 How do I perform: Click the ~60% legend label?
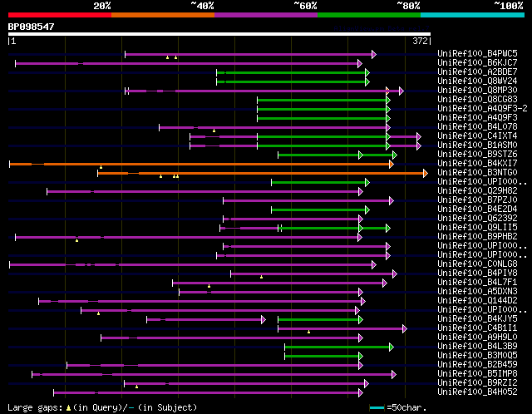(305, 6)
